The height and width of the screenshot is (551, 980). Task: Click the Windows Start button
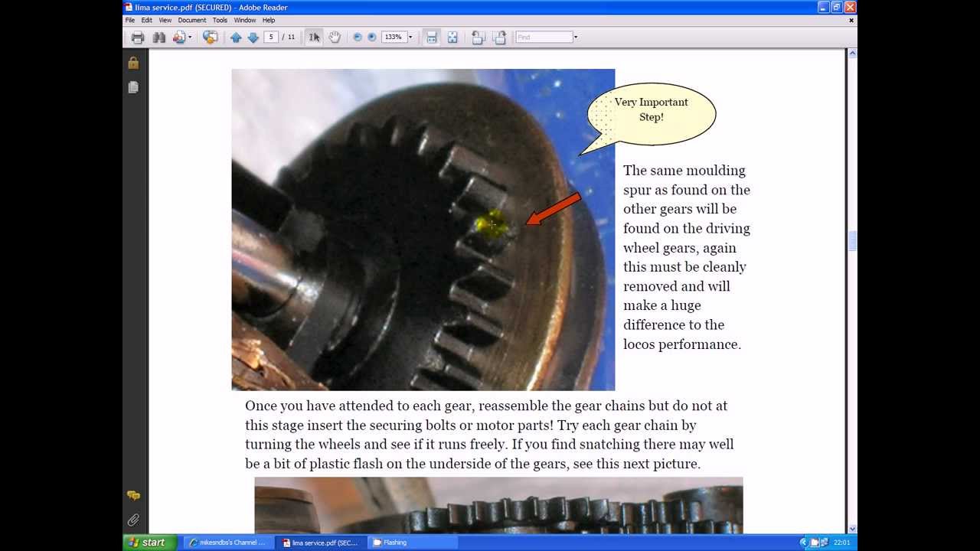coord(149,543)
